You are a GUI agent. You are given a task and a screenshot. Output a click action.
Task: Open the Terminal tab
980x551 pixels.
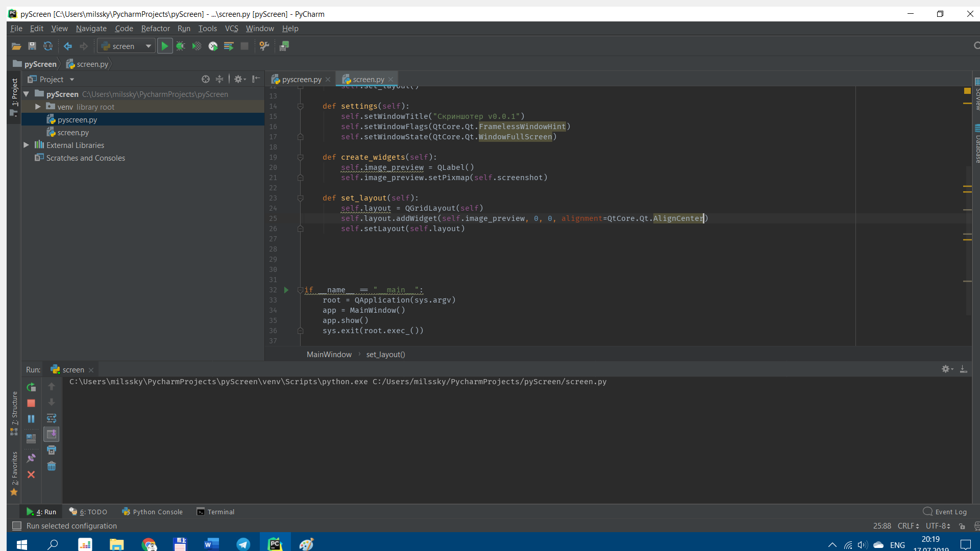point(215,512)
